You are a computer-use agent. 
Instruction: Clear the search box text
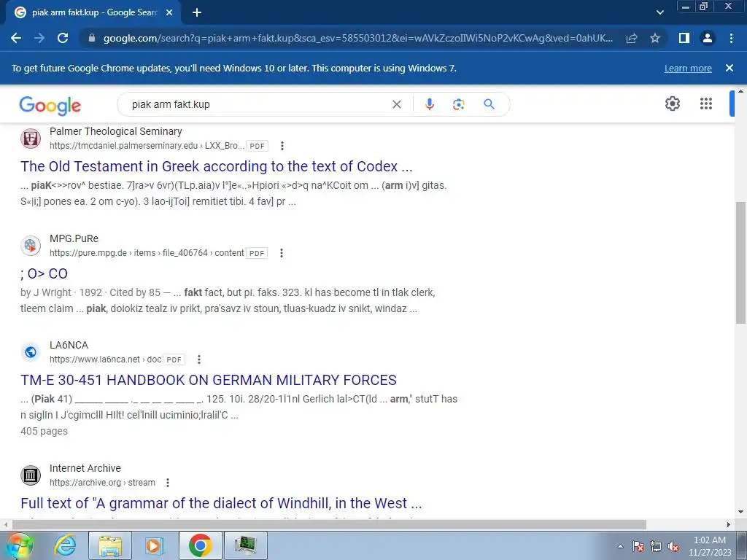(396, 104)
